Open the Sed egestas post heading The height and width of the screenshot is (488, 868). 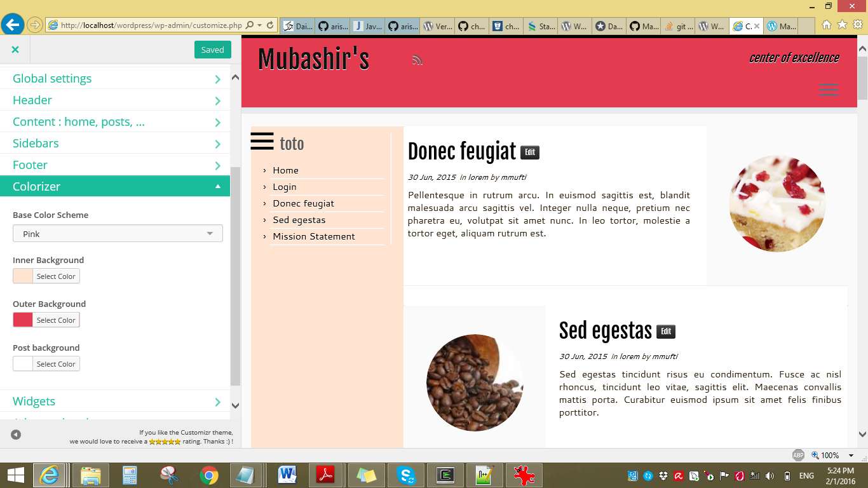606,331
